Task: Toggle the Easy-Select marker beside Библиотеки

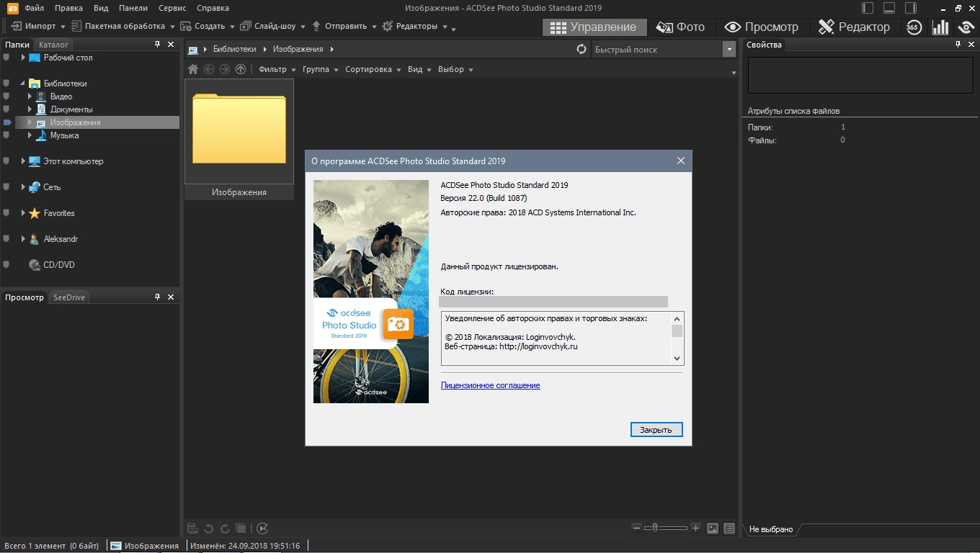Action: tap(6, 84)
